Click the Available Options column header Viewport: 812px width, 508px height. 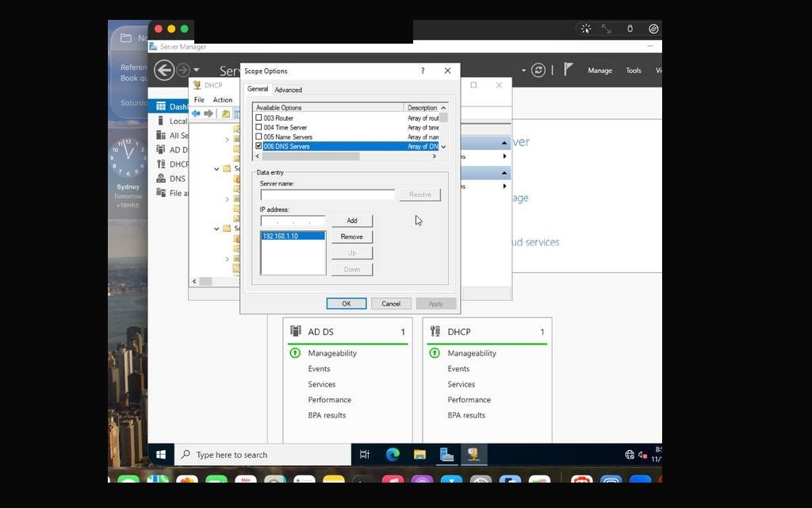[328, 108]
